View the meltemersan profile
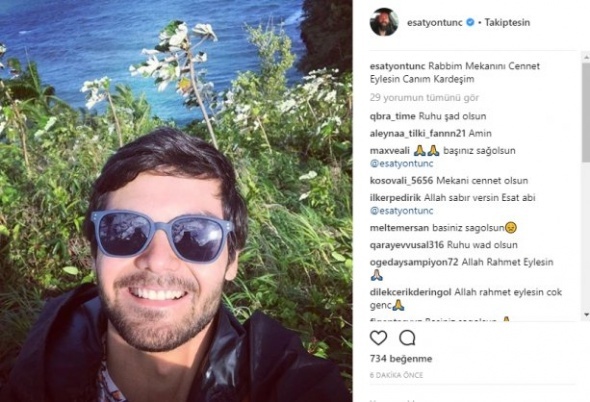Screen dimensions: 590x402 tap(399, 228)
